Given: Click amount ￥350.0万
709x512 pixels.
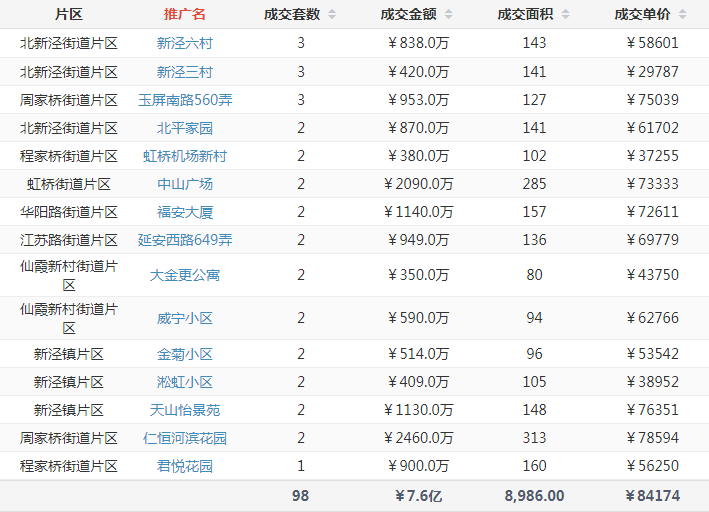Looking at the screenshot, I should coord(418,275).
